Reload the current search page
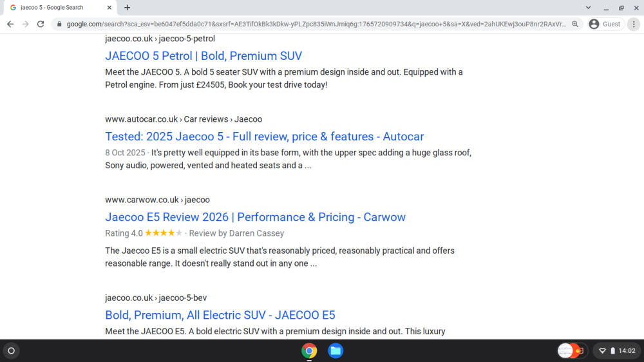 click(x=40, y=24)
